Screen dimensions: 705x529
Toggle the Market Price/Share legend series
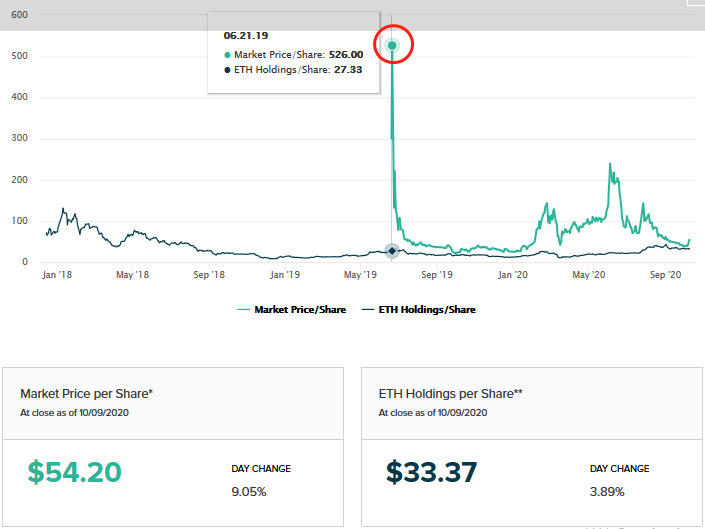[300, 310]
